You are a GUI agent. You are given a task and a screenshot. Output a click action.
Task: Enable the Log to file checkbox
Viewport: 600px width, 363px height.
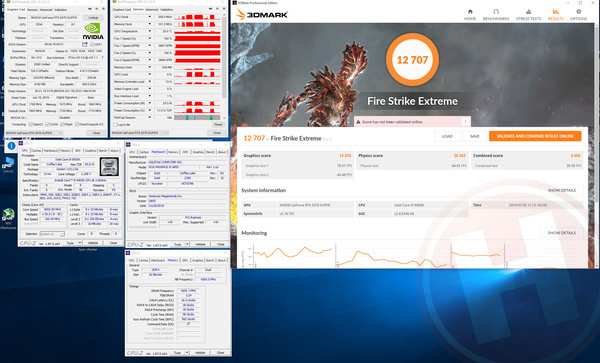click(115, 125)
